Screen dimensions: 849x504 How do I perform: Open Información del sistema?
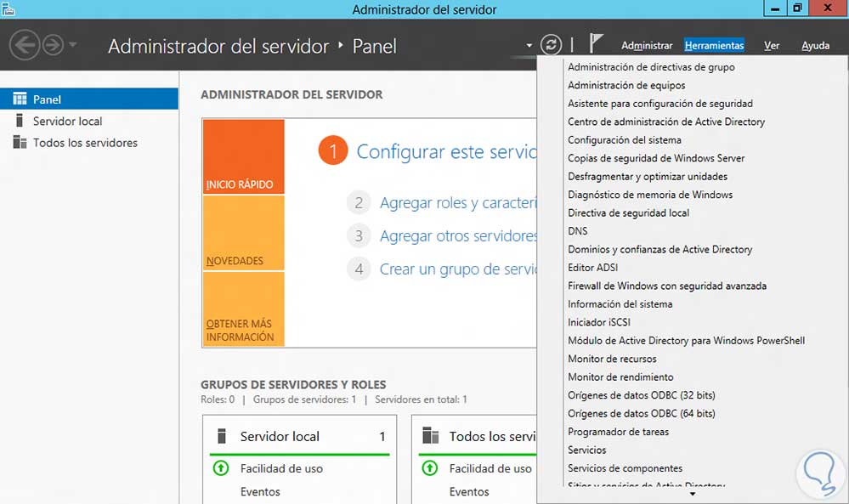tap(620, 304)
